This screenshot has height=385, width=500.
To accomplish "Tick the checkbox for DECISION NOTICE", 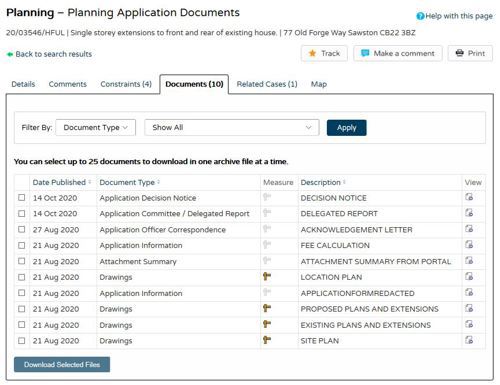I will click(22, 198).
